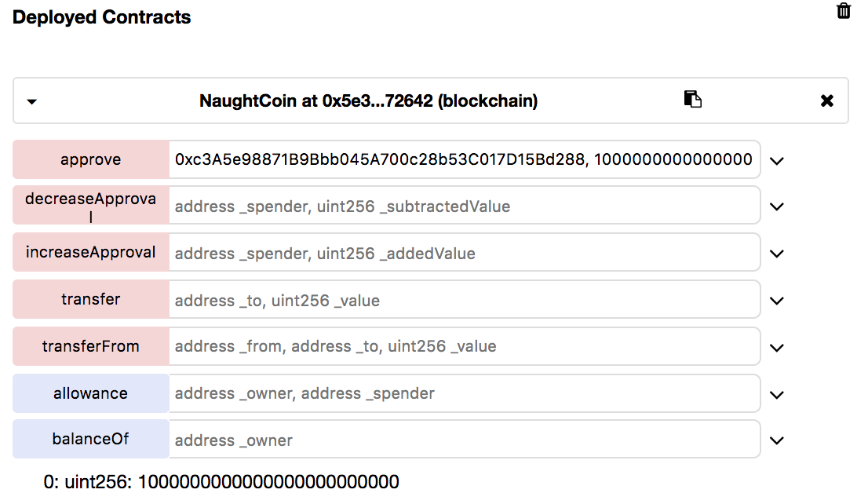Image resolution: width=868 pixels, height=504 pixels.
Task: Expand the allowance parameter fields
Action: pyautogui.click(x=777, y=395)
